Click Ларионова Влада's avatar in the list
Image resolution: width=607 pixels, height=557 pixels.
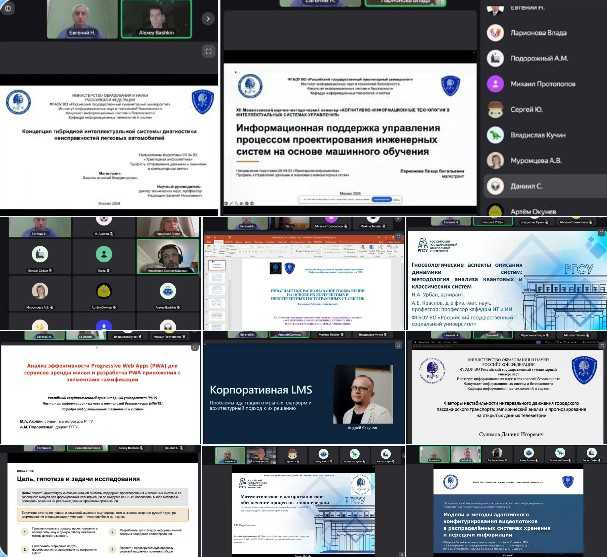495,33
